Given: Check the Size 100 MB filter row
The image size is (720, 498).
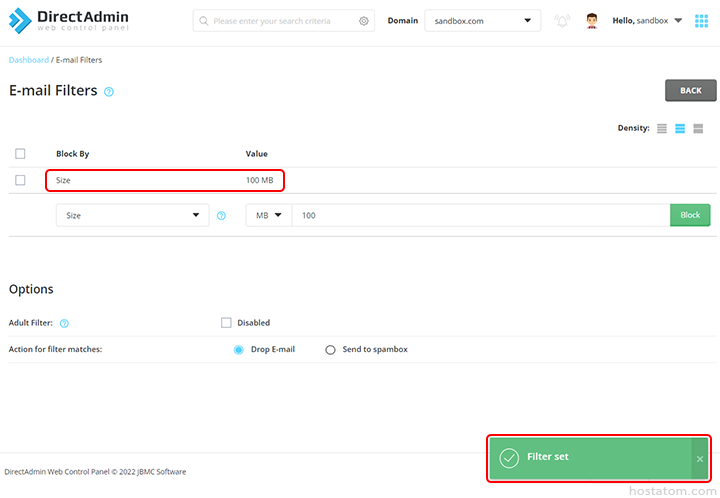Looking at the screenshot, I should point(20,180).
